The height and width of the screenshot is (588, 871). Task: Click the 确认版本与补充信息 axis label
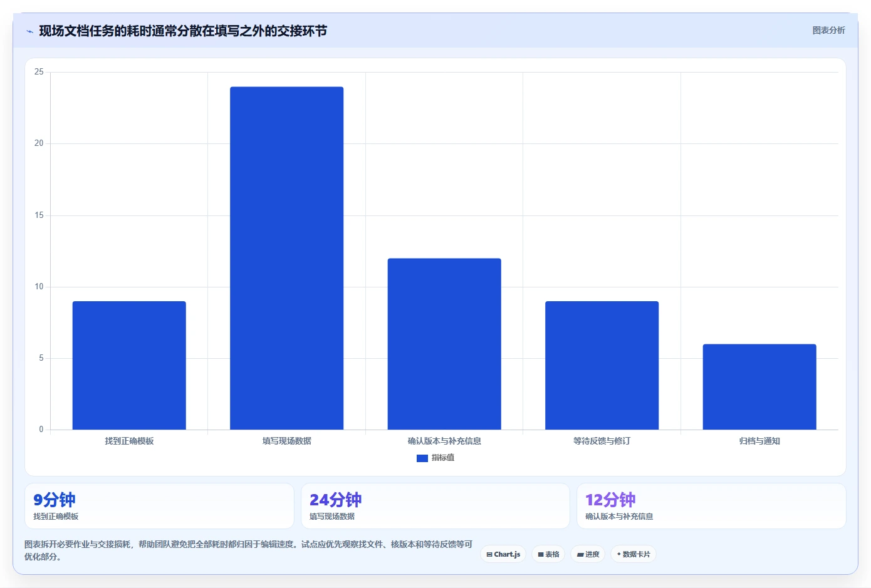444,441
